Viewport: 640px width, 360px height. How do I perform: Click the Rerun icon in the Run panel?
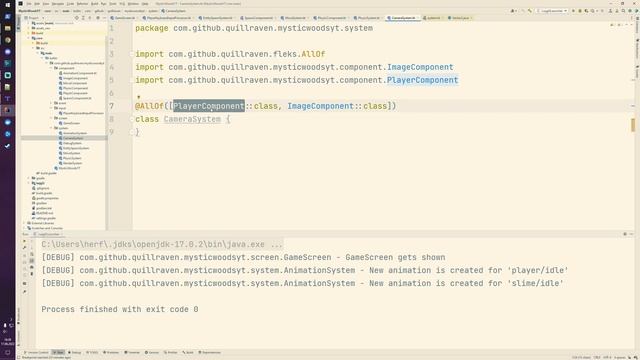pos(24,241)
